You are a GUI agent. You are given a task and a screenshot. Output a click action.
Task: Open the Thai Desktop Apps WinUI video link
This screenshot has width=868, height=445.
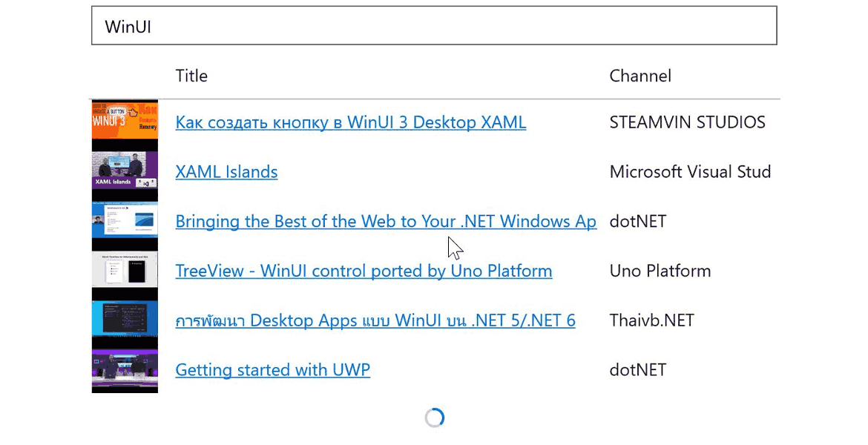click(375, 320)
